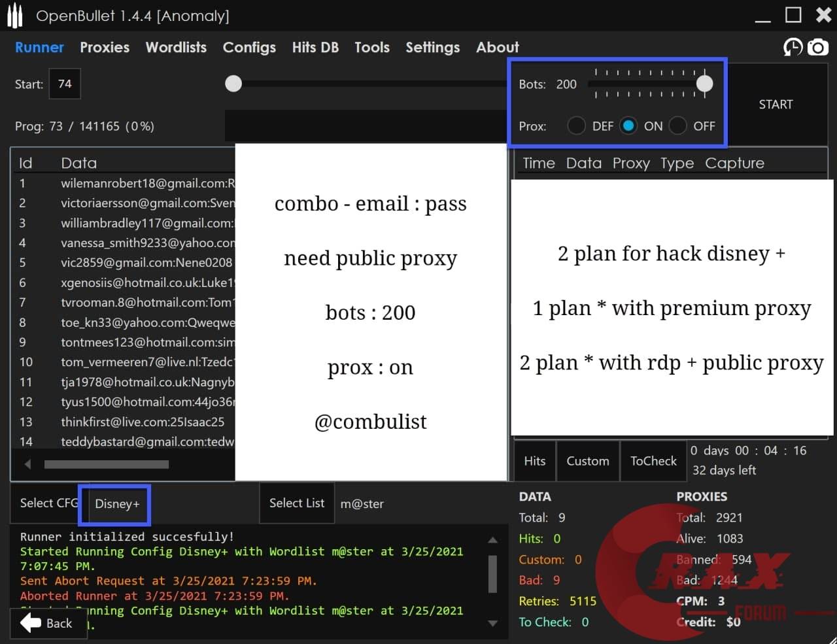Viewport: 837px width, 644px height.
Task: Click the selected wordlist name m@ster
Action: [x=362, y=504]
